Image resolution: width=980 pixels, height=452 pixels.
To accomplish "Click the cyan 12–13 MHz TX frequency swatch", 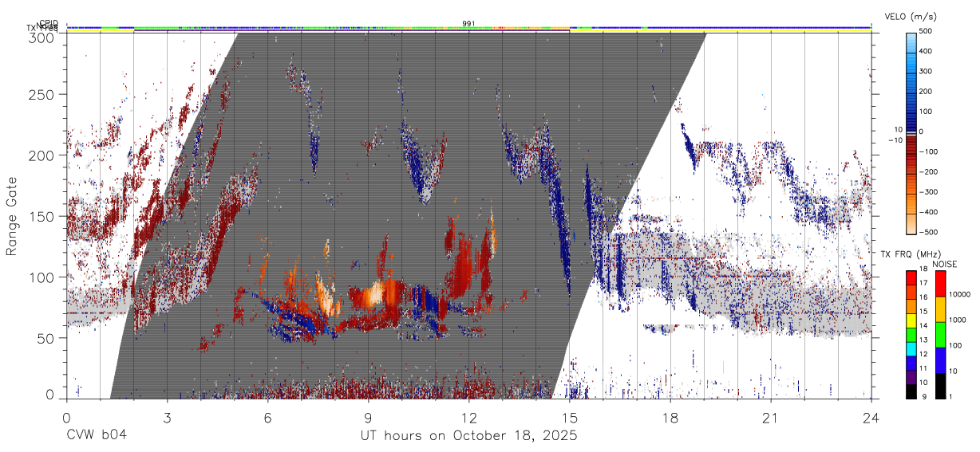I will (x=911, y=349).
